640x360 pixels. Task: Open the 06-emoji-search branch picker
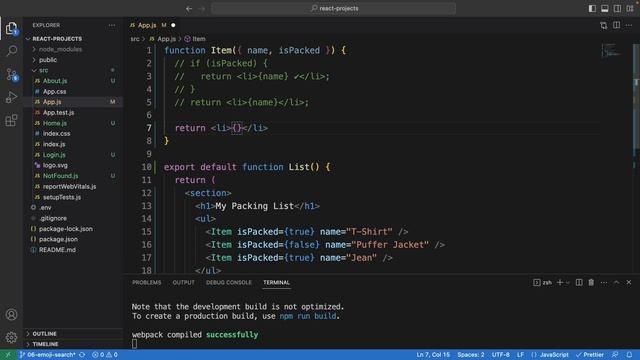(47, 355)
